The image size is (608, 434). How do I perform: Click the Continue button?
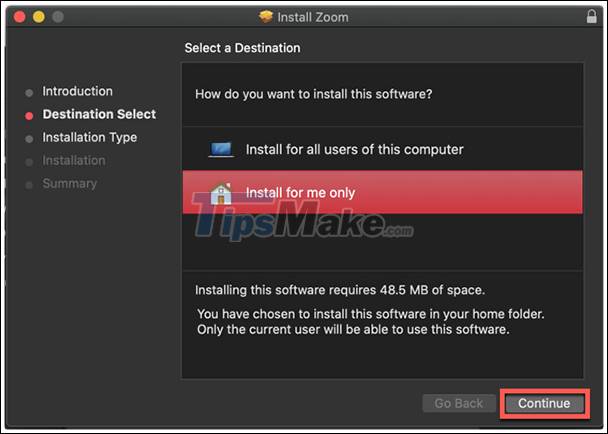click(x=545, y=403)
